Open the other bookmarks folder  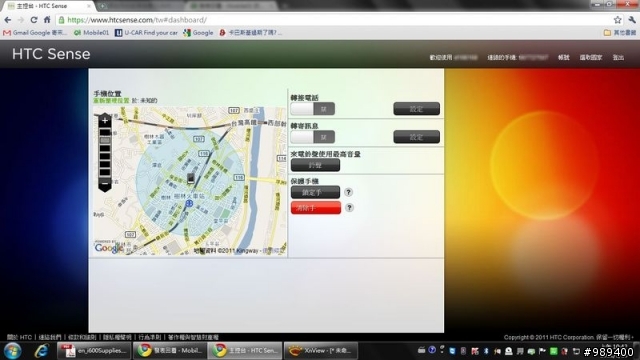coord(620,33)
